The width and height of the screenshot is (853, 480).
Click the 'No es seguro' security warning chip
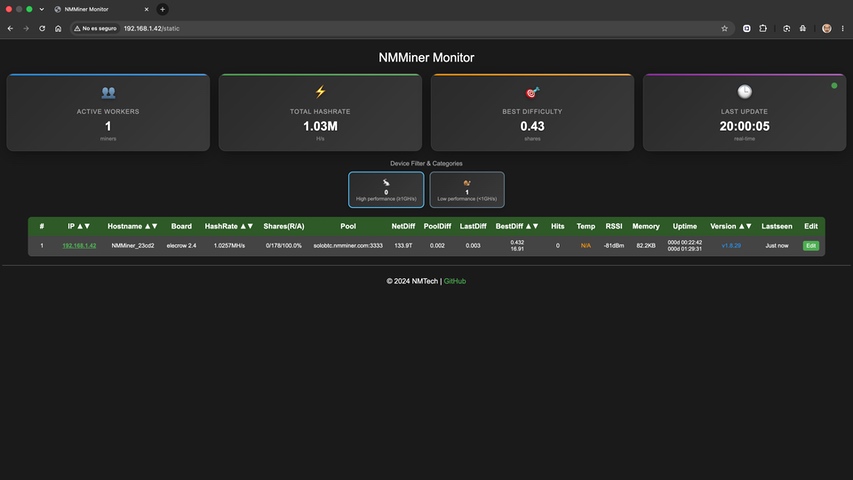pyautogui.click(x=95, y=28)
